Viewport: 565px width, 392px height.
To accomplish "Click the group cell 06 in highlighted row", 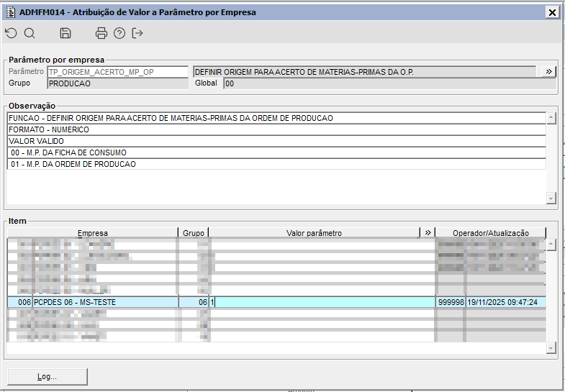I will click(x=194, y=302).
